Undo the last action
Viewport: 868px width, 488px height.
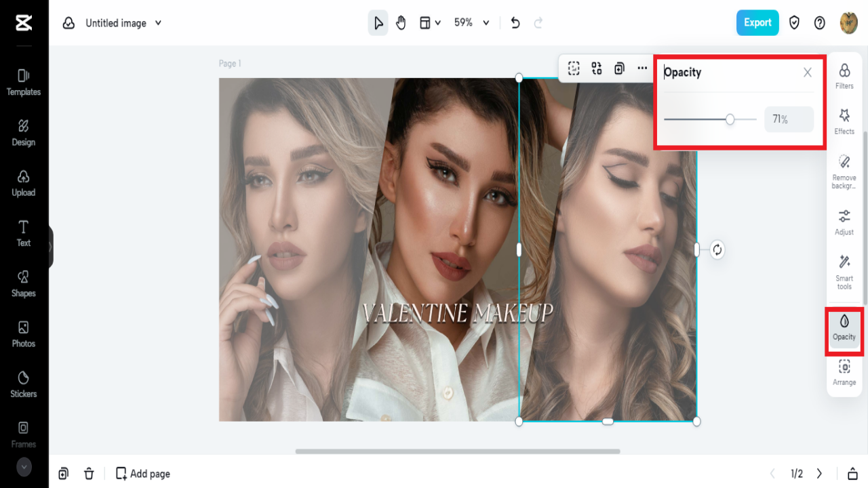[x=515, y=22]
